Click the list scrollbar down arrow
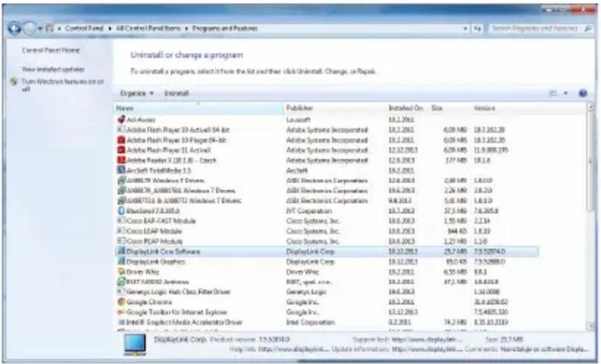The width and height of the screenshot is (601, 364). [591, 327]
